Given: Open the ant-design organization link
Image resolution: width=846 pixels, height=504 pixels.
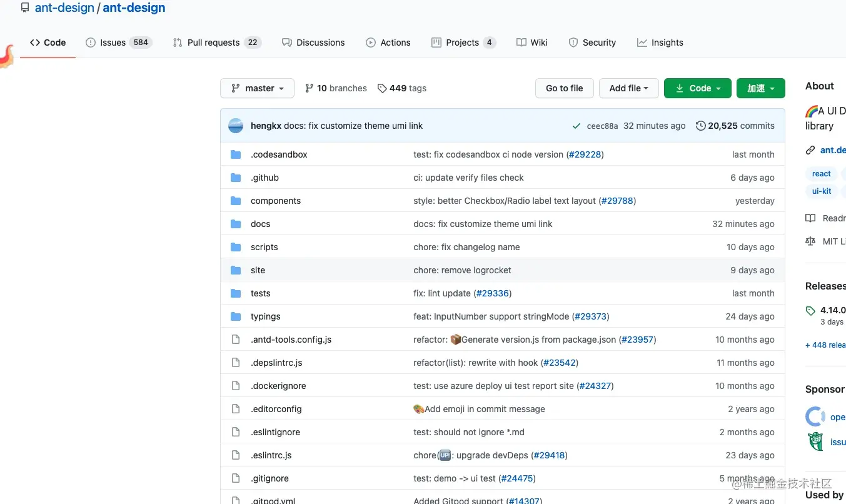Looking at the screenshot, I should pyautogui.click(x=64, y=8).
